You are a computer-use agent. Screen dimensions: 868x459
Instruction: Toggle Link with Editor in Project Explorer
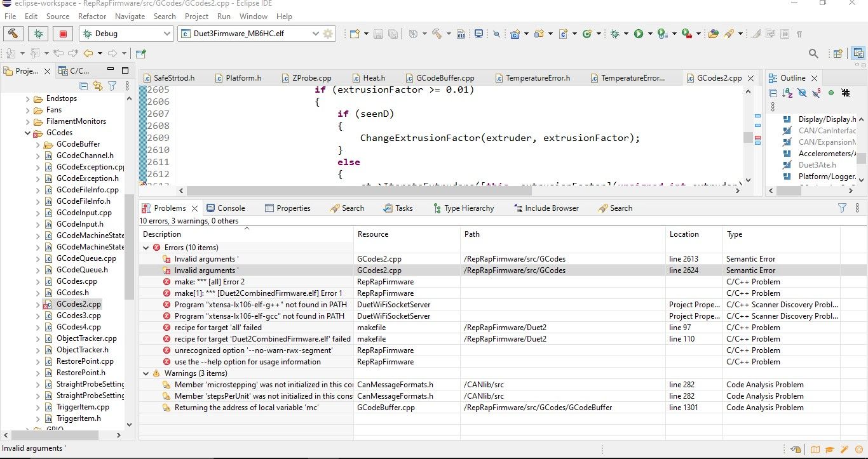pos(97,86)
